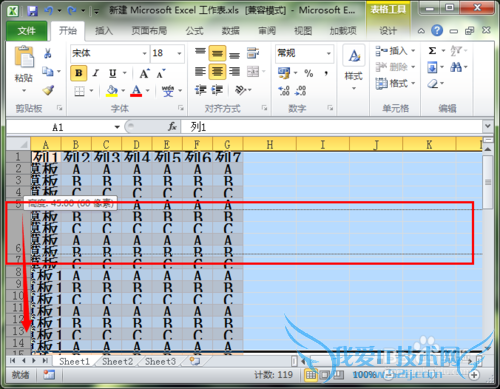Align text right
This screenshot has height=389, width=500.
pyautogui.click(x=235, y=71)
